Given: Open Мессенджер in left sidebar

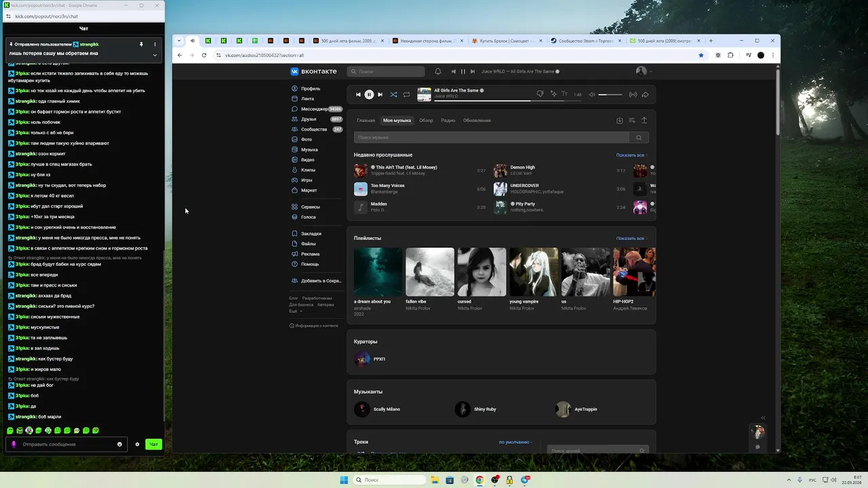Looking at the screenshot, I should pos(315,109).
